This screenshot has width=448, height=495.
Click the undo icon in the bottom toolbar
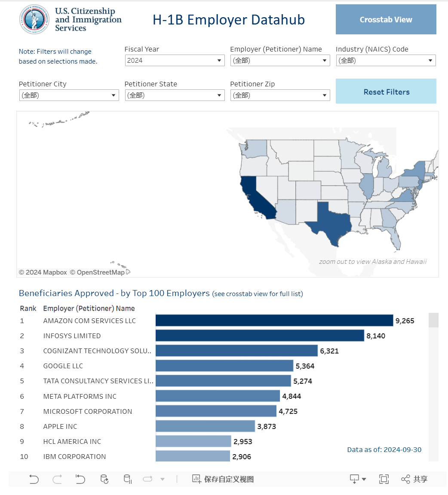tap(34, 479)
